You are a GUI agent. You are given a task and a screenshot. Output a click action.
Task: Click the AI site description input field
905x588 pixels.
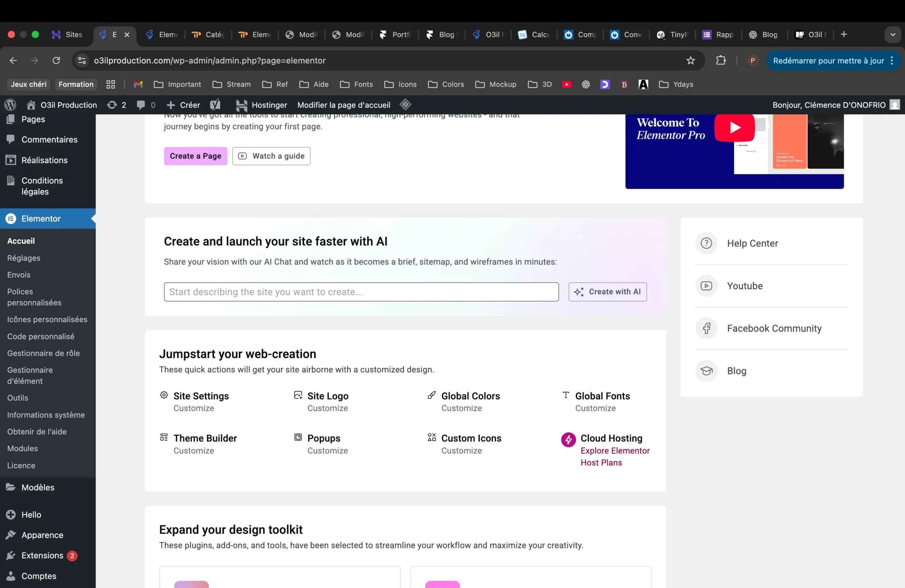361,292
